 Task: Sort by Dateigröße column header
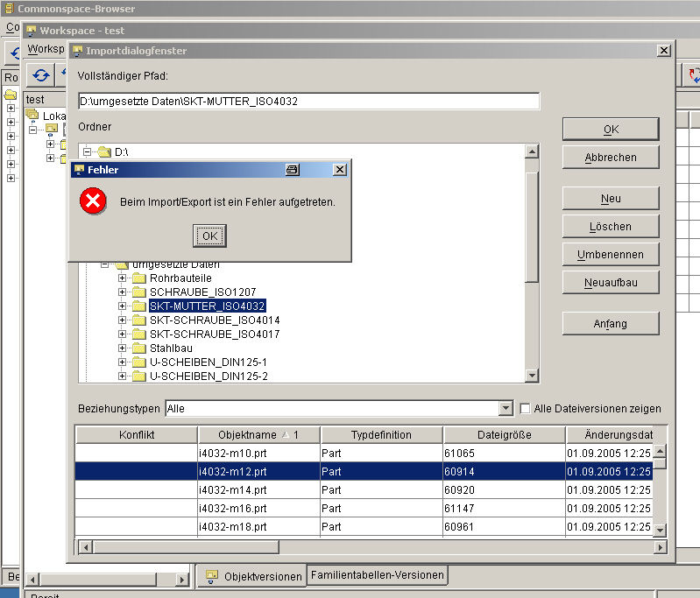point(505,434)
